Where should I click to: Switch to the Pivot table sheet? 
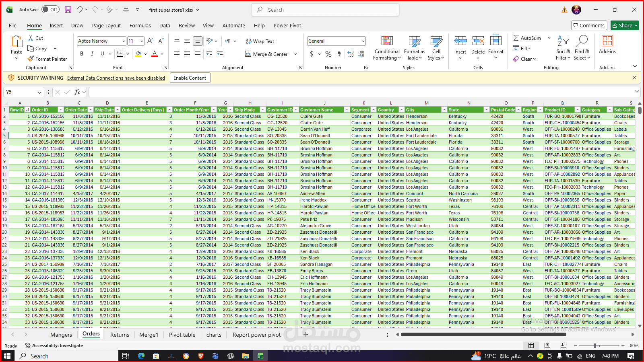182,335
